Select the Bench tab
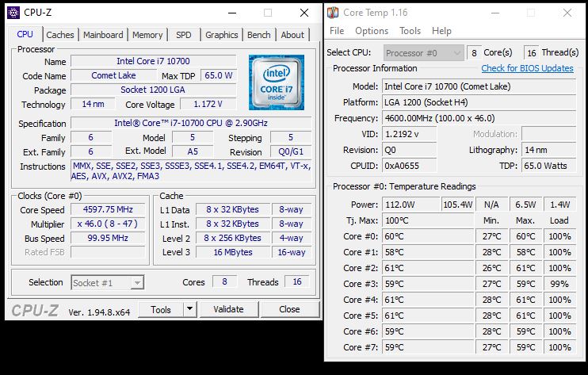Screen dimensions: 588x375 (x=258, y=35)
